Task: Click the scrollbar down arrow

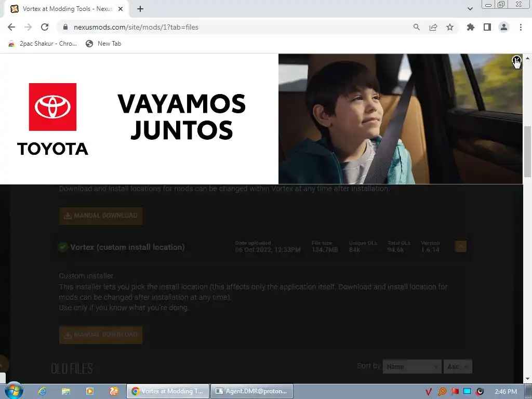Action: 527,379
